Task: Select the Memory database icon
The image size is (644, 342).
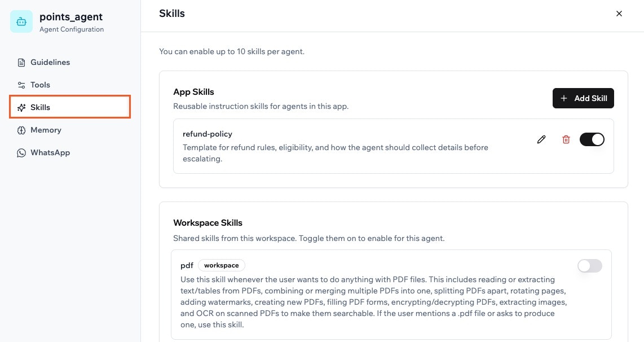Action: pyautogui.click(x=21, y=130)
